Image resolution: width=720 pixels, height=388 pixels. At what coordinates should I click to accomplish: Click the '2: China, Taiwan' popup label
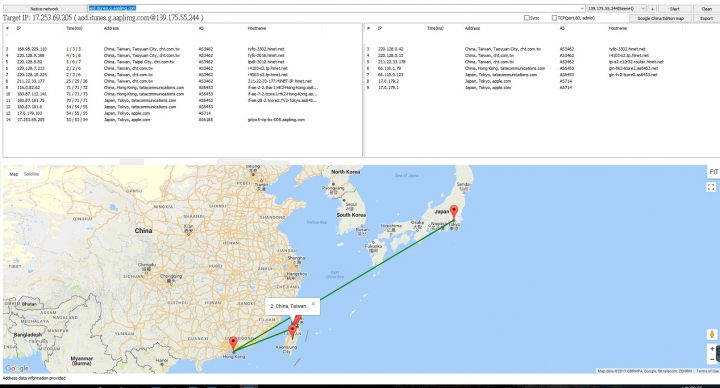tap(288, 306)
